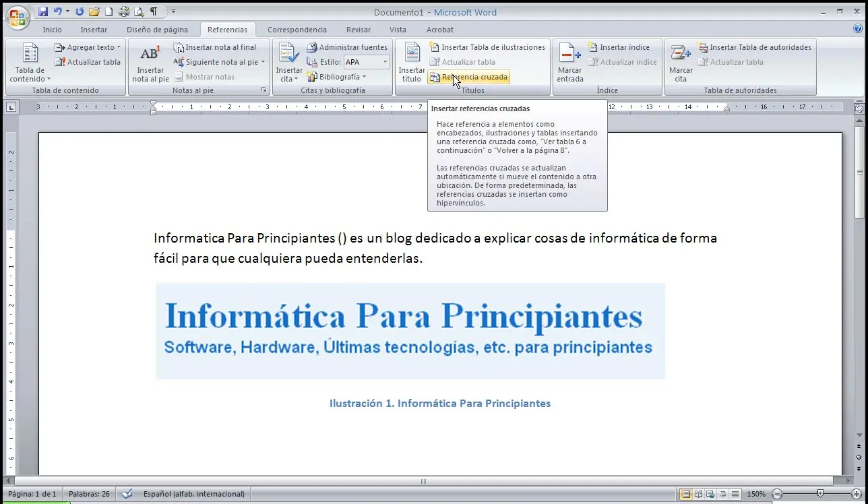Click Insertar Tabla de ilustraciones

pyautogui.click(x=487, y=47)
